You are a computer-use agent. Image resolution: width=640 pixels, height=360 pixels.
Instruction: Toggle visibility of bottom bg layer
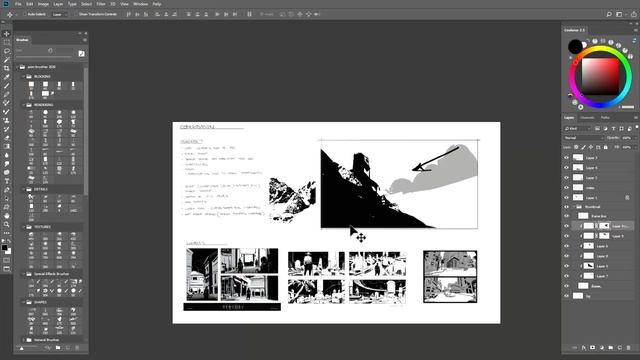click(x=567, y=296)
